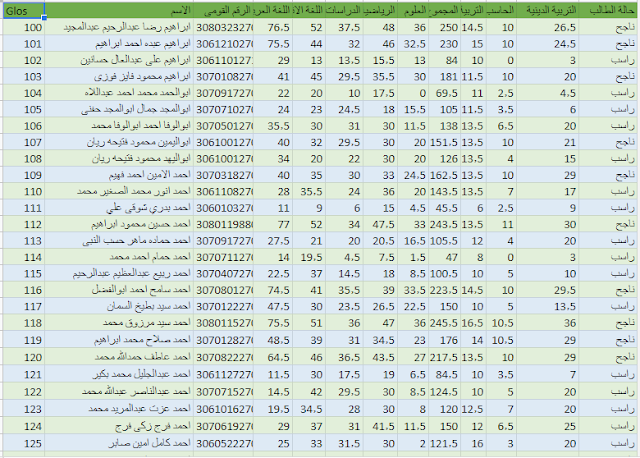Select the 'الحاسب' computer column header
The width and height of the screenshot is (640, 458).
click(501, 11)
